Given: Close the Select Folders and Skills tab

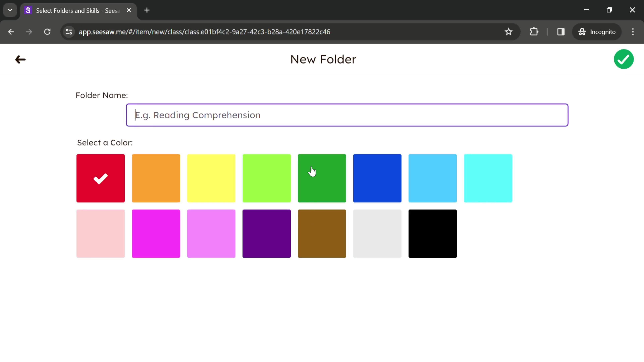Looking at the screenshot, I should [129, 10].
